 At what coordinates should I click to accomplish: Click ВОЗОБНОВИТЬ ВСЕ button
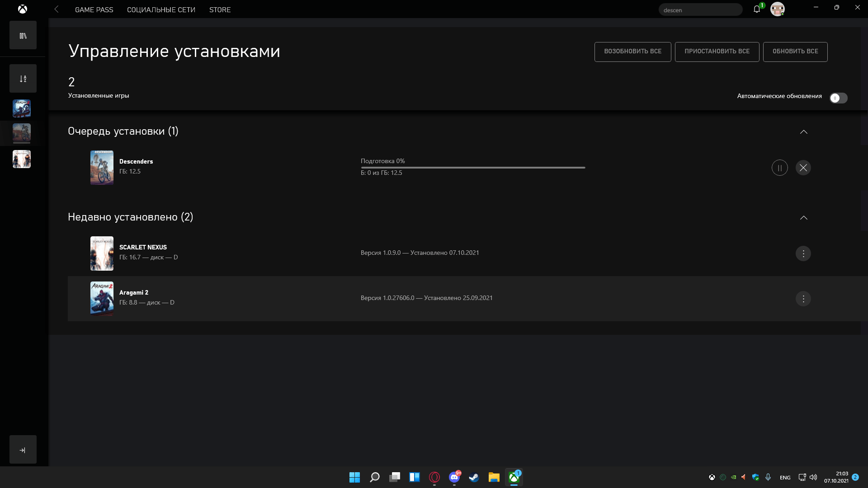632,52
